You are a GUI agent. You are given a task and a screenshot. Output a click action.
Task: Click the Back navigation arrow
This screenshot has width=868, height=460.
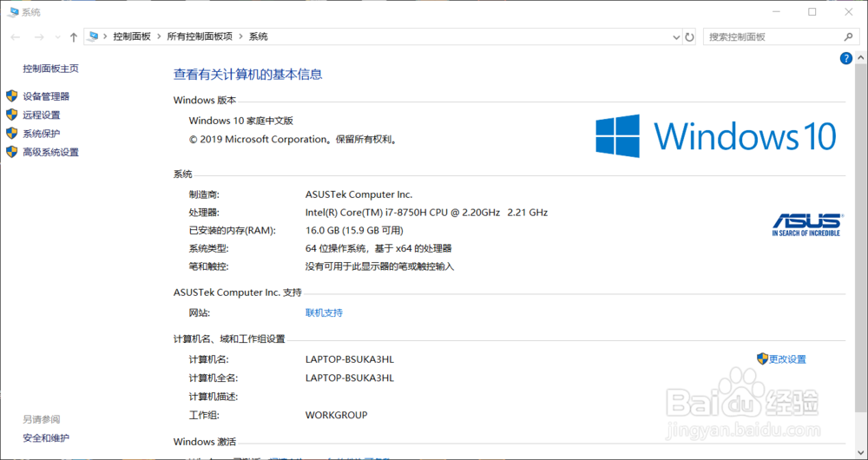[x=15, y=37]
